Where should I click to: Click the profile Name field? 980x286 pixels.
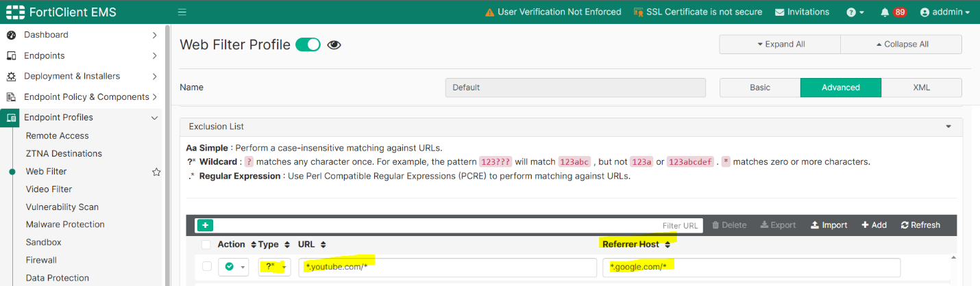[x=576, y=88]
